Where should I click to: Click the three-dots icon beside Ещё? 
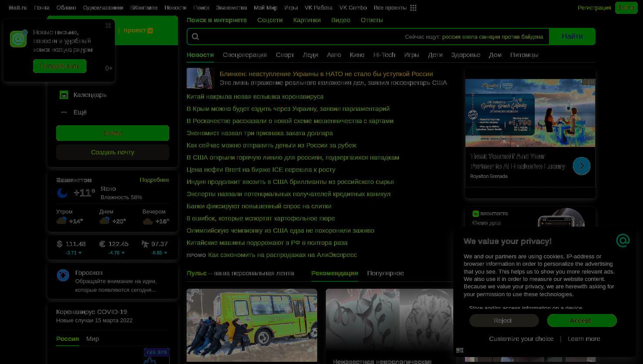click(x=64, y=112)
